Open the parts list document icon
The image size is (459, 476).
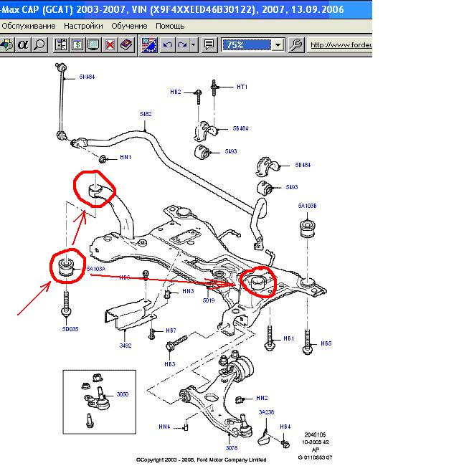[61, 45]
